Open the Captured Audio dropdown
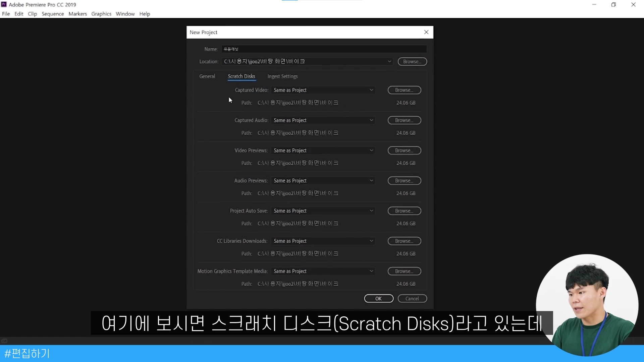The height and width of the screenshot is (362, 644). [x=323, y=120]
